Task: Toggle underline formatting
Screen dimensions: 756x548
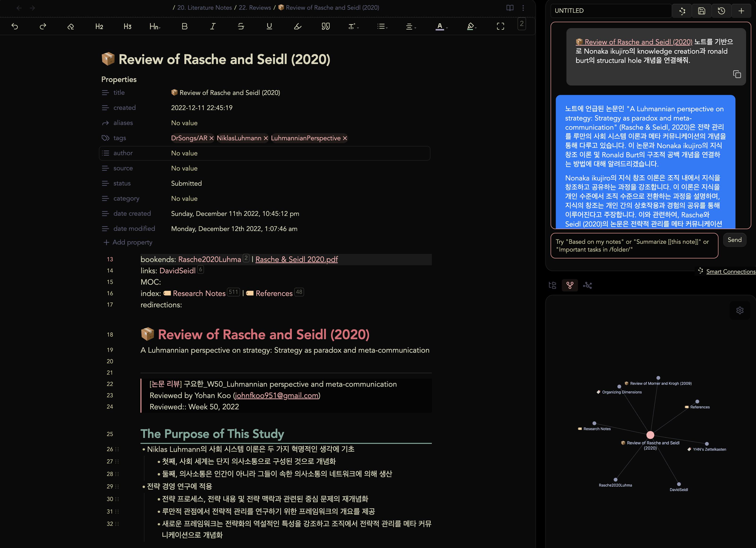Action: (x=269, y=26)
